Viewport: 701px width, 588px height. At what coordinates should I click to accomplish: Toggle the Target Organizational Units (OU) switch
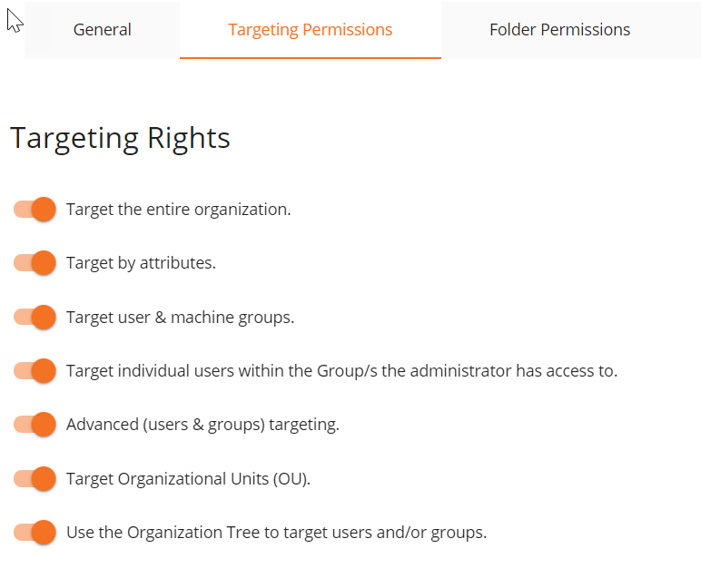pos(35,478)
